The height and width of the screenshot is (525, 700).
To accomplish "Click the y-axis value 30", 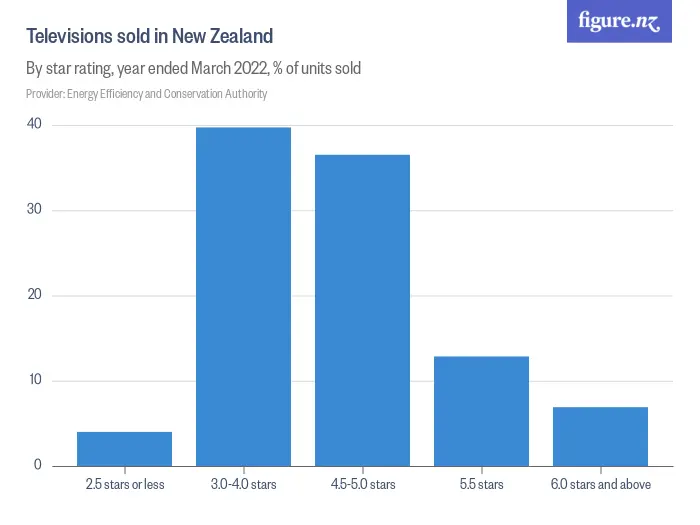I will click(x=35, y=210).
